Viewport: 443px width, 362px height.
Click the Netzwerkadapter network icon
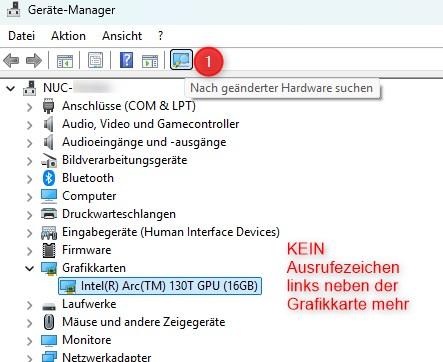pos(49,357)
